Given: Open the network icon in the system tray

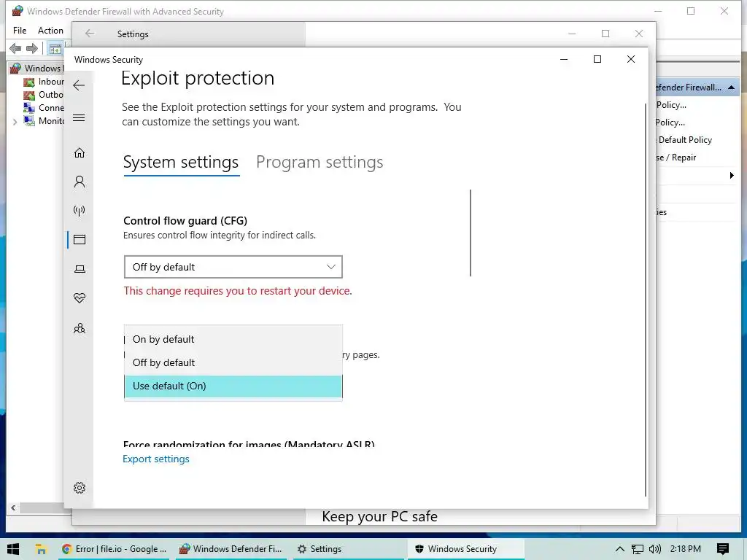Looking at the screenshot, I should click(637, 549).
